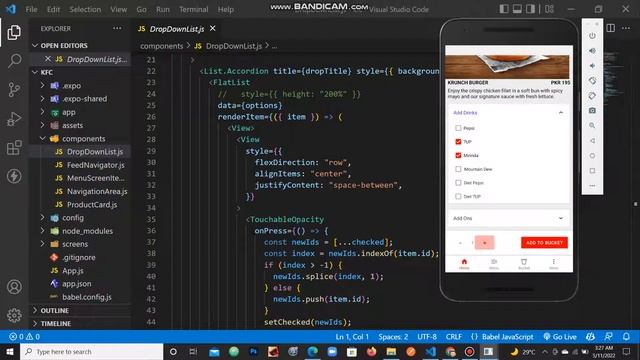The image size is (640, 360).
Task: Tap the Home tab in the app
Action: pyautogui.click(x=464, y=264)
